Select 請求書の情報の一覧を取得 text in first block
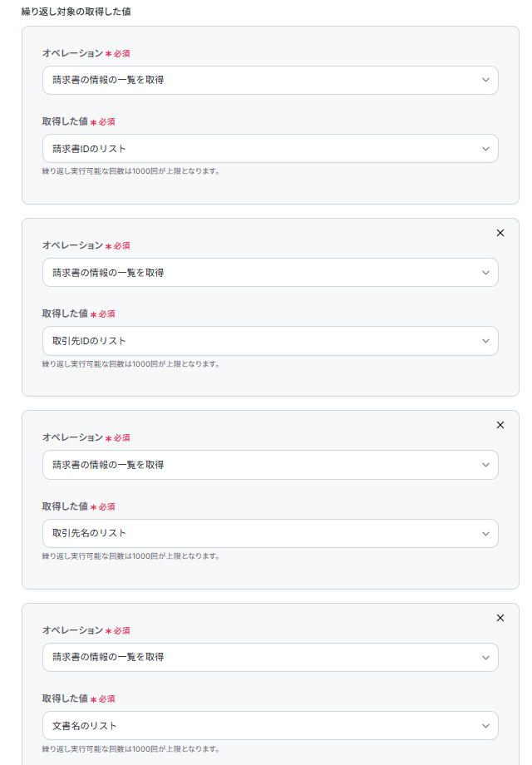Screen dimensions: 532x765 pos(108,81)
